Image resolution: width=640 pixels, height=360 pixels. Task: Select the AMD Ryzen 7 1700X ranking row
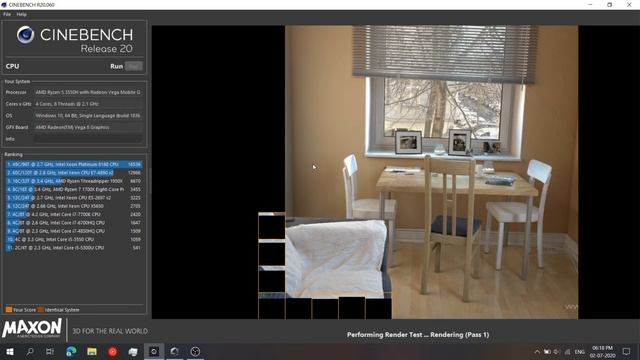click(74, 189)
